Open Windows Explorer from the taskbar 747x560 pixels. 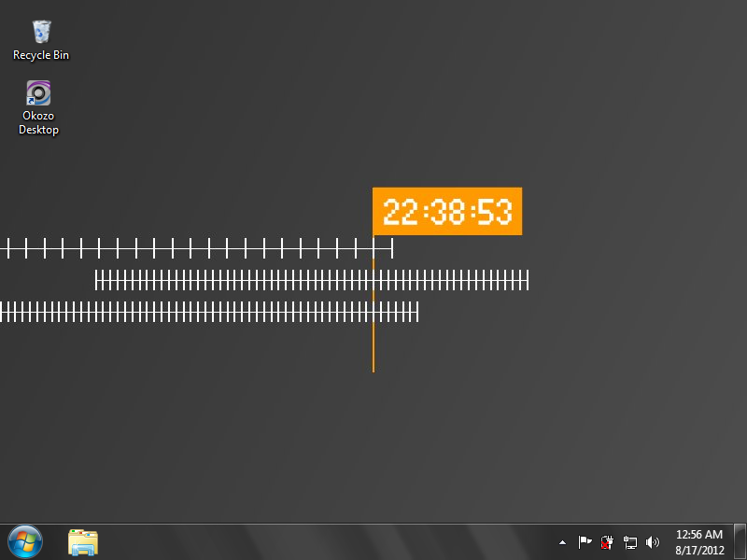click(83, 542)
